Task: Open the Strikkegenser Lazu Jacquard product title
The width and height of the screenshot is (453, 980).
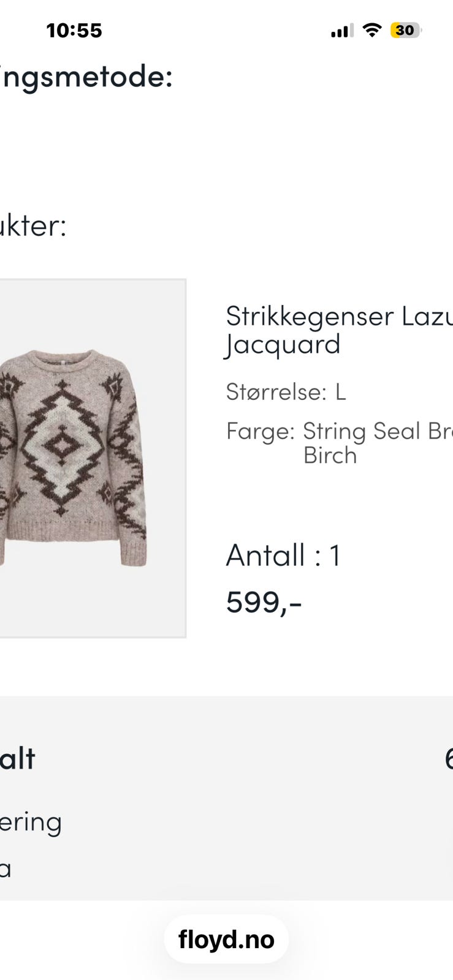Action: tap(339, 330)
